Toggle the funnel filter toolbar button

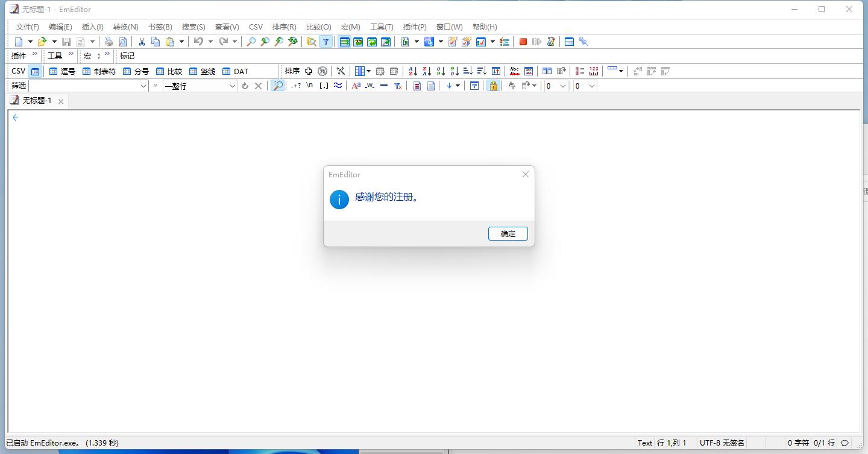tap(325, 42)
